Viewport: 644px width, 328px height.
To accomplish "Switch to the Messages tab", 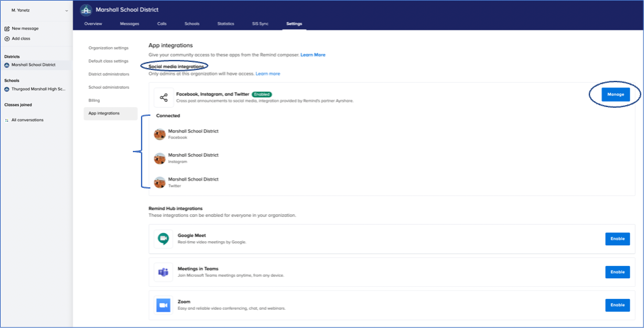I will tap(129, 24).
